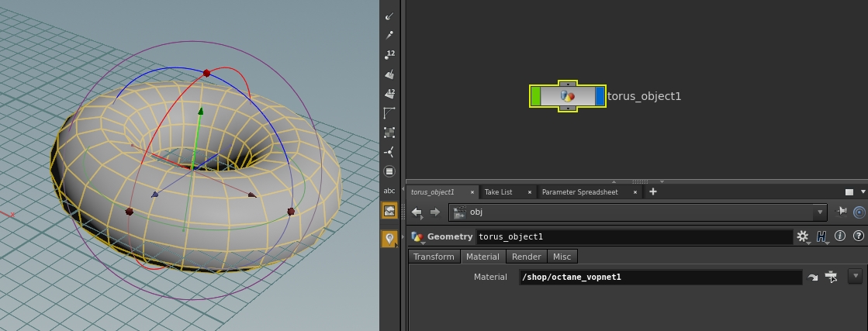The height and width of the screenshot is (331, 868).
Task: Click the torus_object1 node bottom output connector
Action: pos(567,109)
